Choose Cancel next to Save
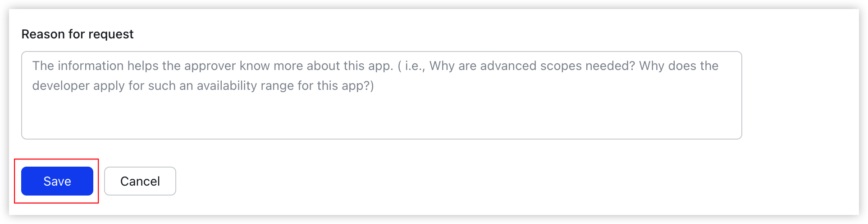 pyautogui.click(x=140, y=181)
